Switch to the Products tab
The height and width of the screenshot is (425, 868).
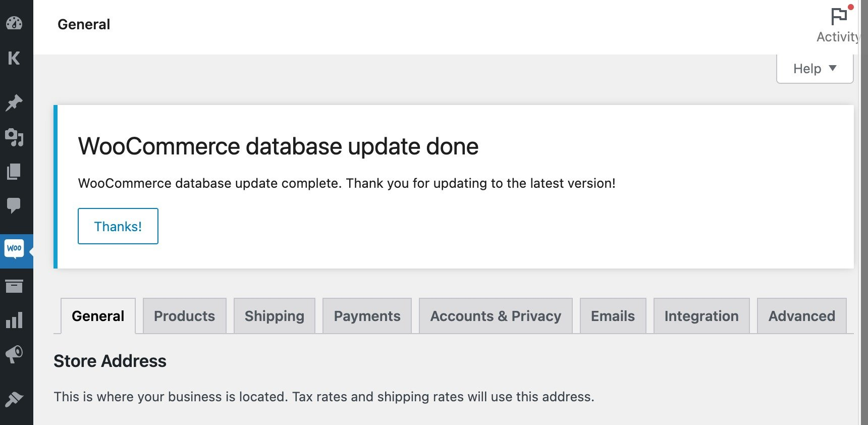[185, 316]
